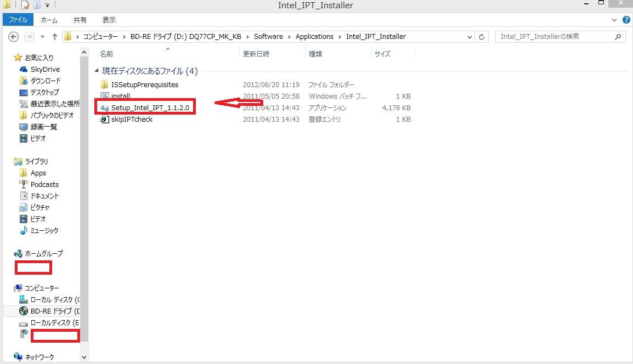Click the 登録エントリ type cell
633x364 pixels.
coord(325,120)
